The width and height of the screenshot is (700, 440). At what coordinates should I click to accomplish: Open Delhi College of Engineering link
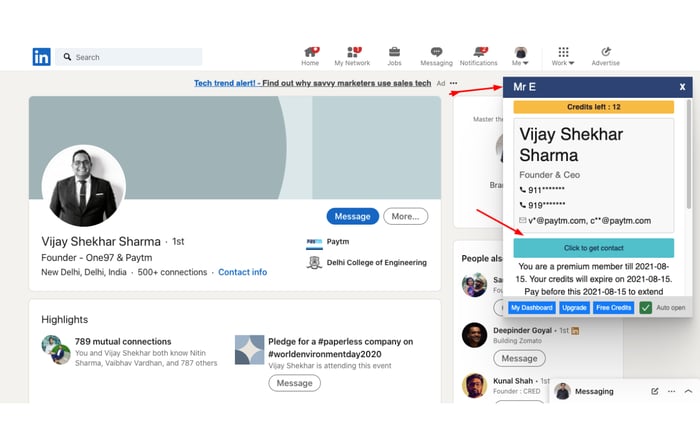pos(376,263)
